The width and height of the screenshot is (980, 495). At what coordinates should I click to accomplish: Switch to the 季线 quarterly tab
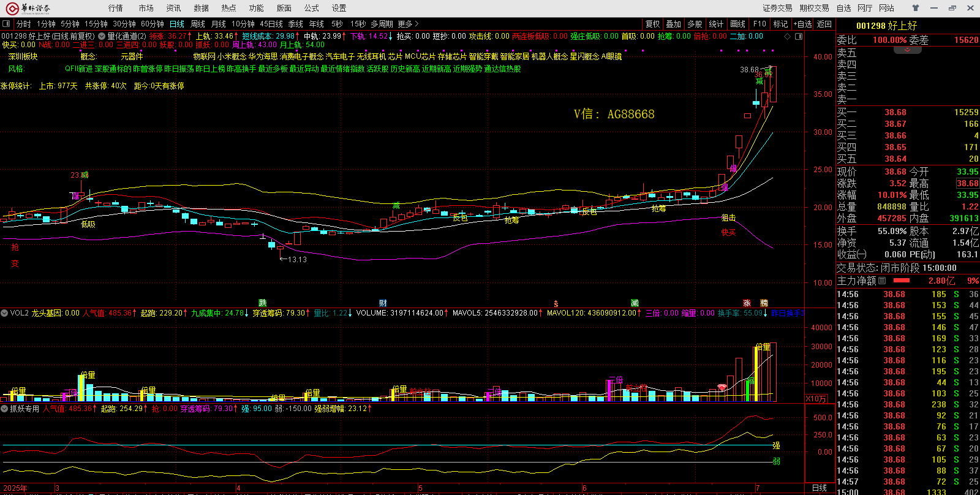pos(296,24)
